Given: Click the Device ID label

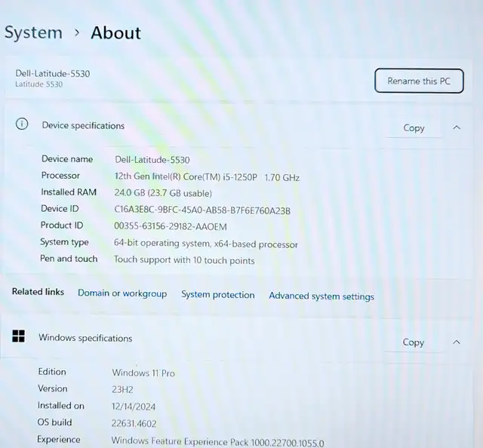Looking at the screenshot, I should pos(60,208).
